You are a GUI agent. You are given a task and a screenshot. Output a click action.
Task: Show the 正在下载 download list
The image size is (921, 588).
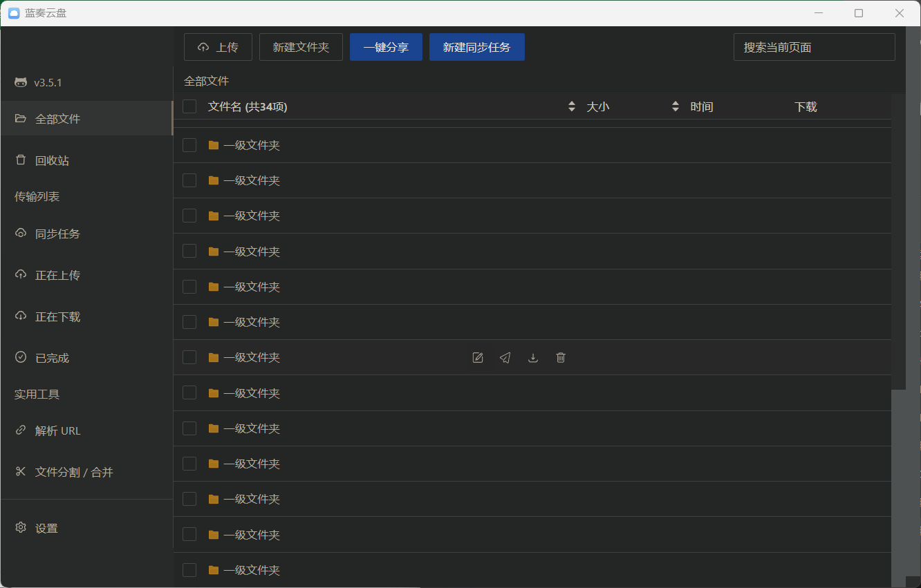[x=86, y=316]
